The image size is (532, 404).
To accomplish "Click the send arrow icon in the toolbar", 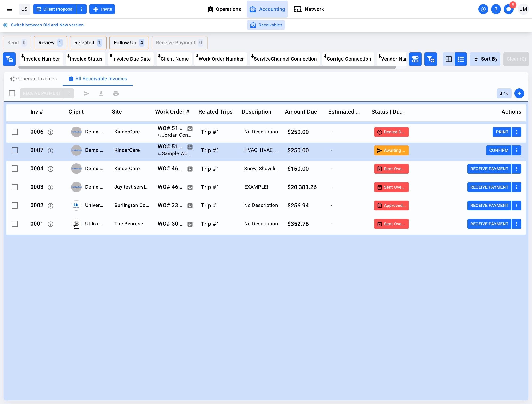I will [x=86, y=93].
